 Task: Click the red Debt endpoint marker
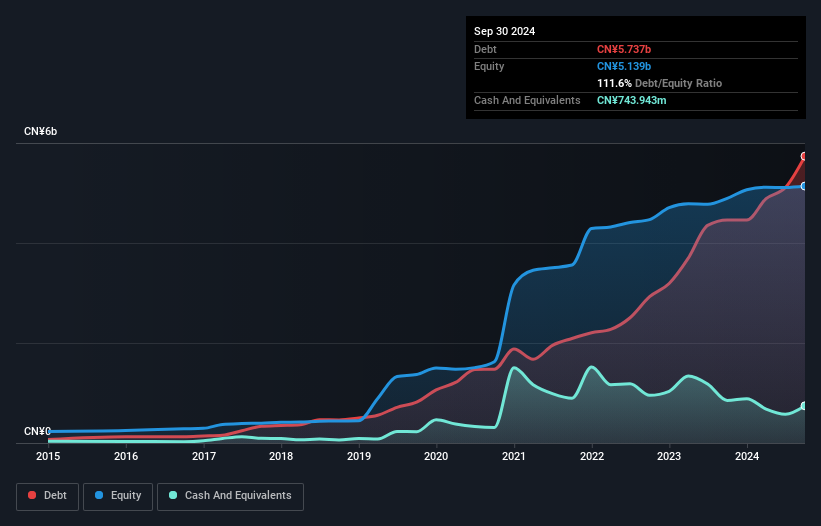point(804,156)
